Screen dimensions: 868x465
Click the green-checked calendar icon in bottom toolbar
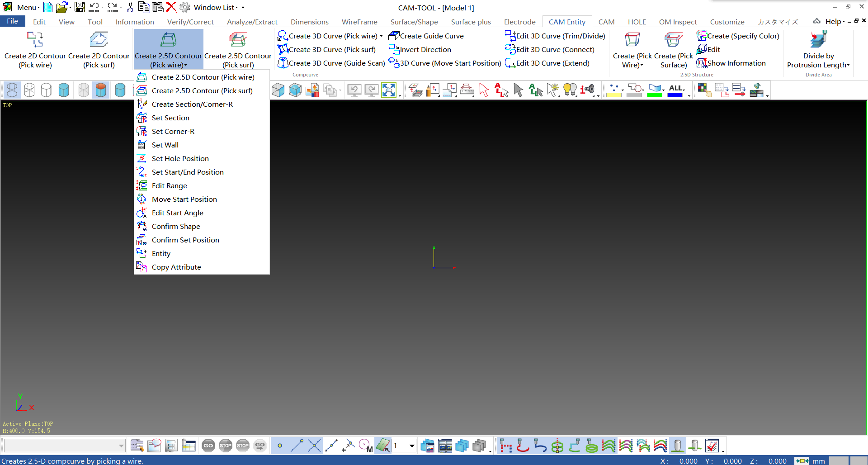pos(712,446)
